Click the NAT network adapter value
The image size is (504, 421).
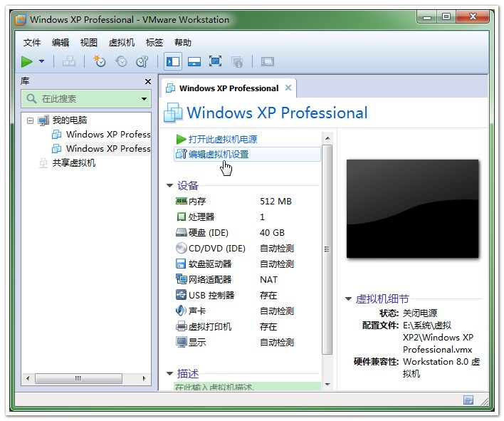tap(268, 280)
